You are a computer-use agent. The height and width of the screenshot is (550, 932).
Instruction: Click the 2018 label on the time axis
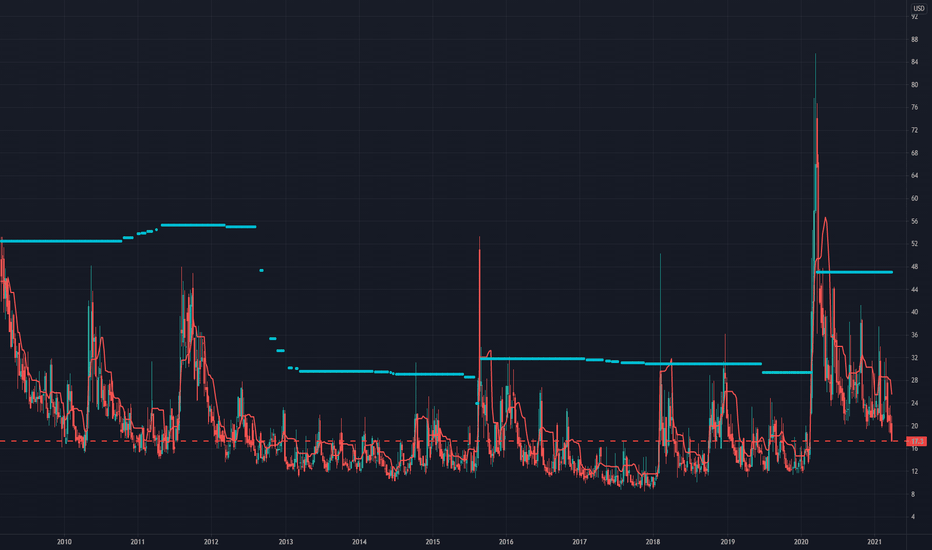point(653,542)
